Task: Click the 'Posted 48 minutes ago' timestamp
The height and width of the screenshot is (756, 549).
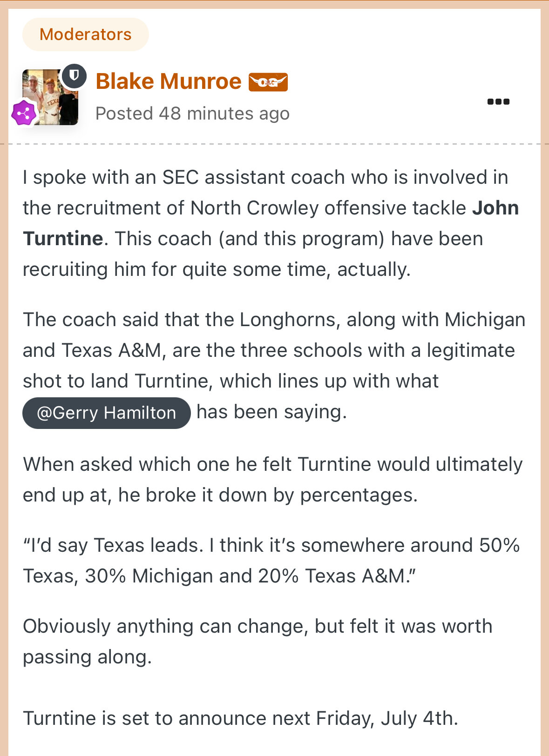Action: pos(193,114)
